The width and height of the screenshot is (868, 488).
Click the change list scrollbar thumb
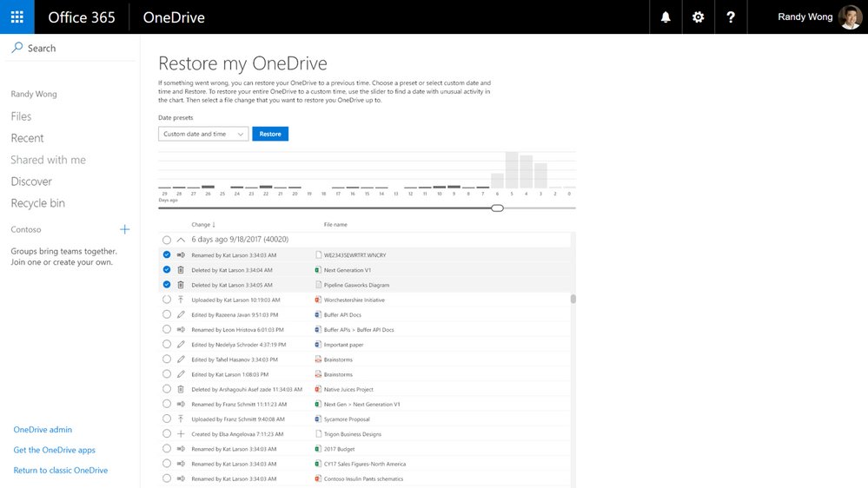click(573, 299)
